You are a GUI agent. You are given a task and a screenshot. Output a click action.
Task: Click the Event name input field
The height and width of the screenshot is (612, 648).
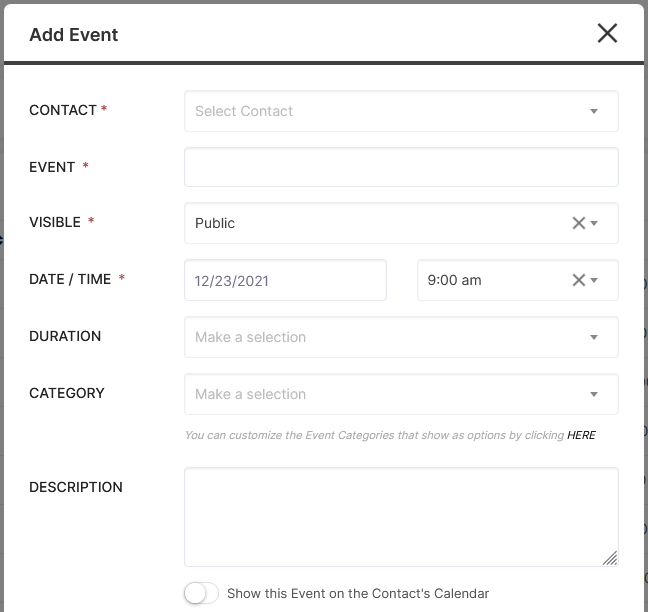coord(401,167)
